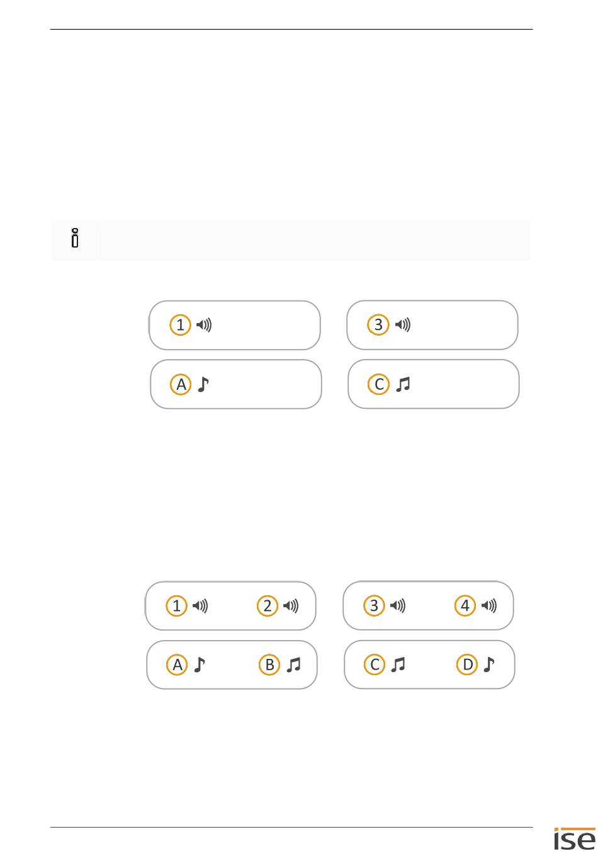Click the single-note icon beside circled D
Viewport: 598px width, 868px height.
tap(489, 665)
